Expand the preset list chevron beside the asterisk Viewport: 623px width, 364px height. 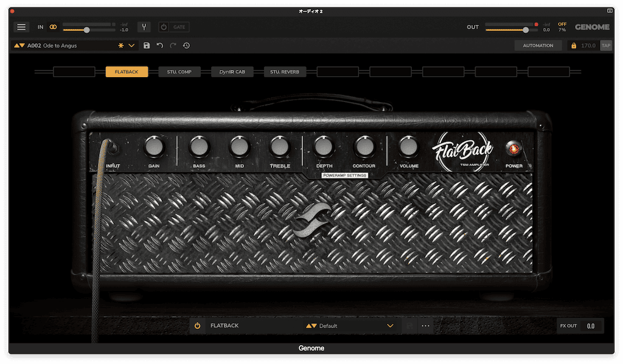coord(131,46)
